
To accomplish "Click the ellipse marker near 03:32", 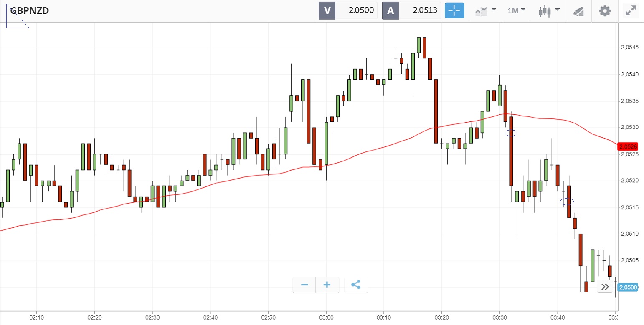I will [x=511, y=133].
